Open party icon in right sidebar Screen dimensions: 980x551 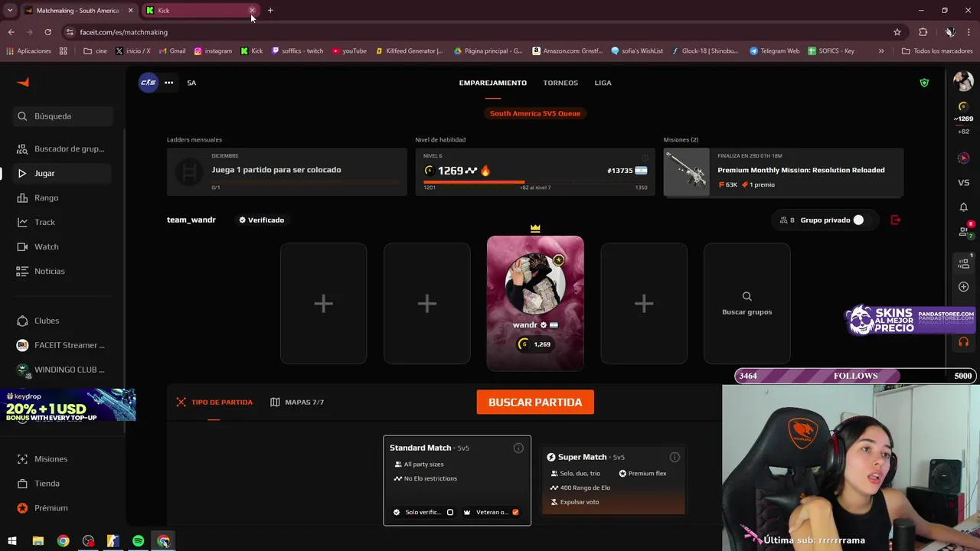tap(964, 262)
